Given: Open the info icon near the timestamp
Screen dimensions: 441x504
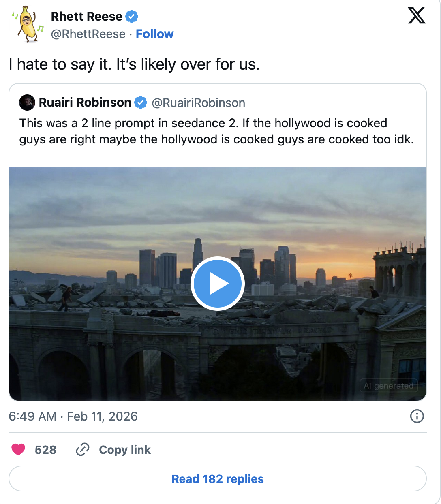Looking at the screenshot, I should [417, 416].
